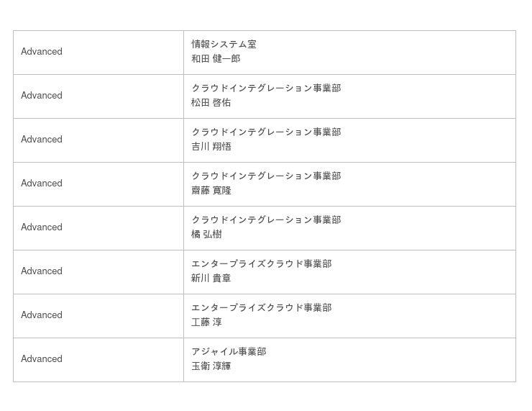532x411 pixels.
Task: Click Advanced in the 橘 弘樹 row
Action: point(42,227)
